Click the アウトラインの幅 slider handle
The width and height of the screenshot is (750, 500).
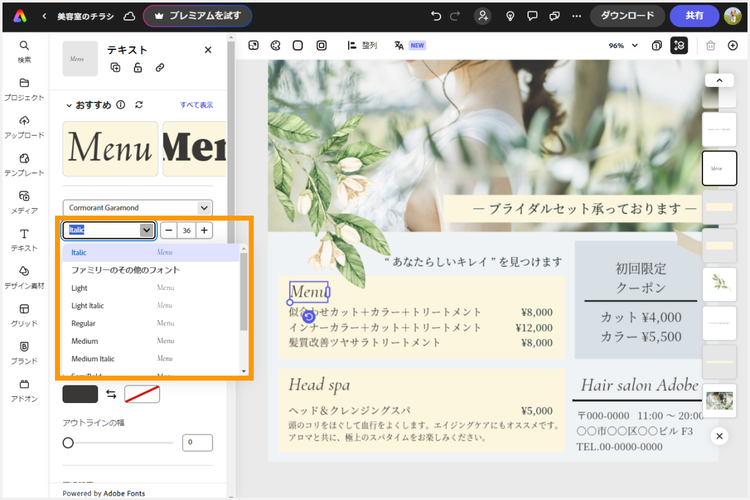(68, 443)
